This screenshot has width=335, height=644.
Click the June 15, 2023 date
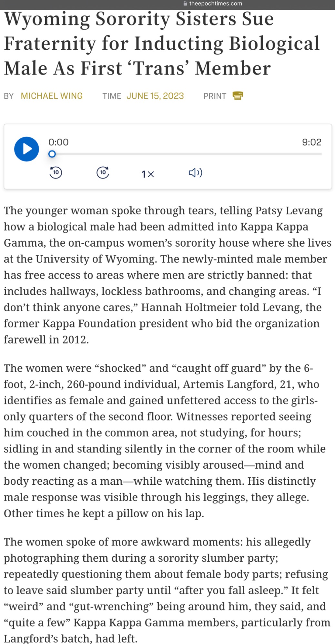[x=155, y=96]
